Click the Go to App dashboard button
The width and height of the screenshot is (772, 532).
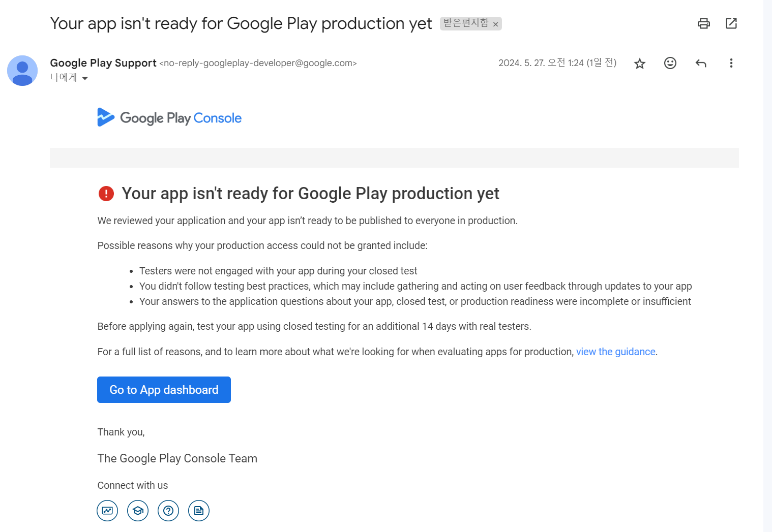pyautogui.click(x=164, y=390)
